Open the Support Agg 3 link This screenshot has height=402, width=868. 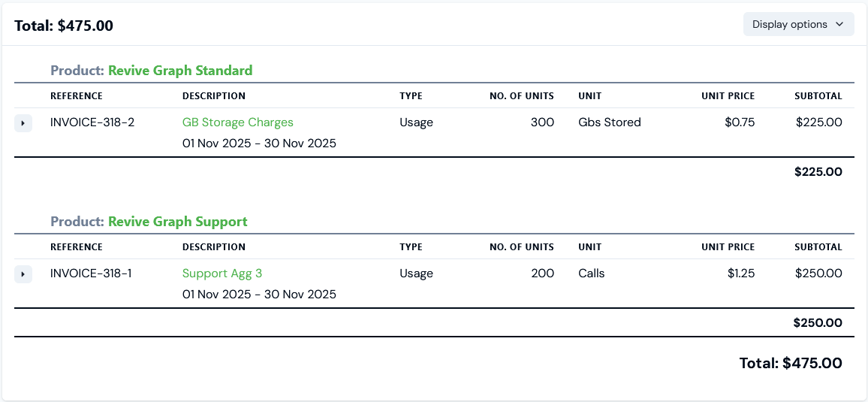point(222,274)
